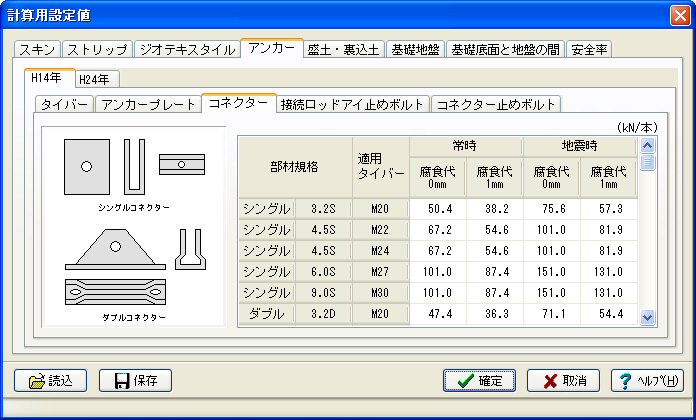The width and height of the screenshot is (696, 420).
Task: Cancel with the 取消 button
Action: coord(563,380)
